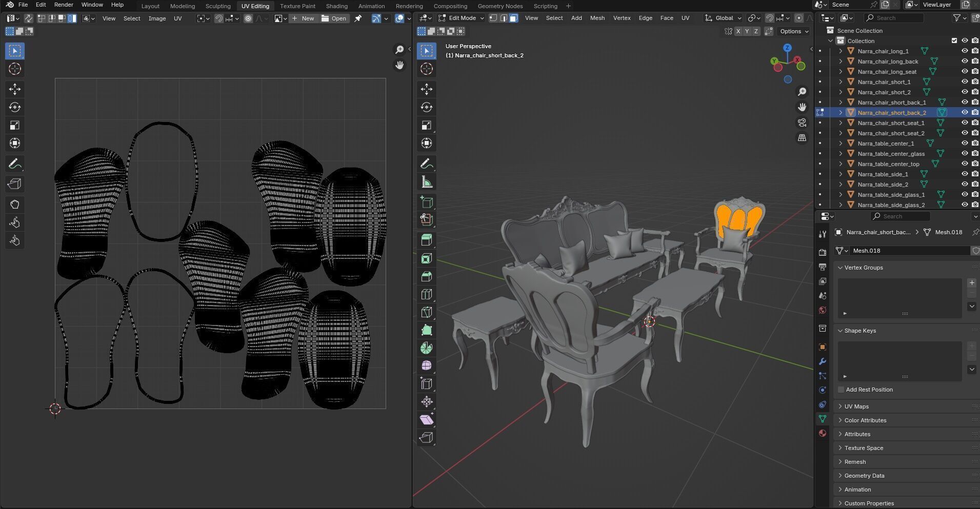Select the Shrink/Fatten tool
This screenshot has width=980, height=509.
click(427, 401)
